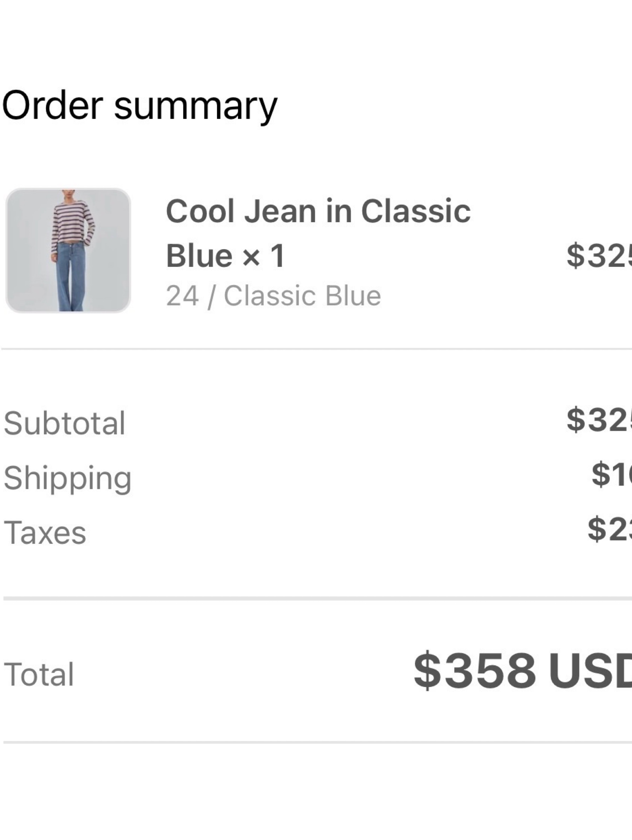Click the item price next to Blue × 1
Screen dimensions: 632x840
[599, 255]
